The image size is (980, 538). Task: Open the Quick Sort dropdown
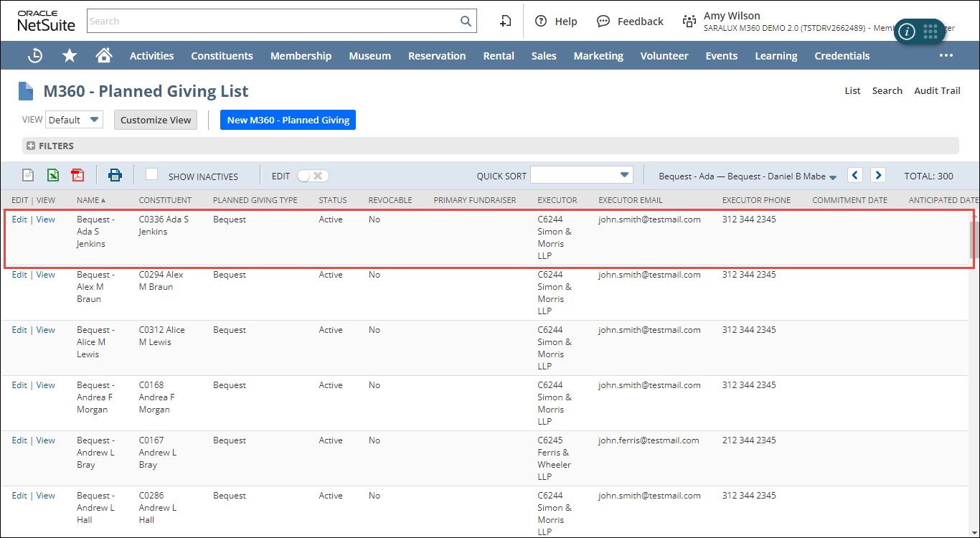[x=581, y=175]
